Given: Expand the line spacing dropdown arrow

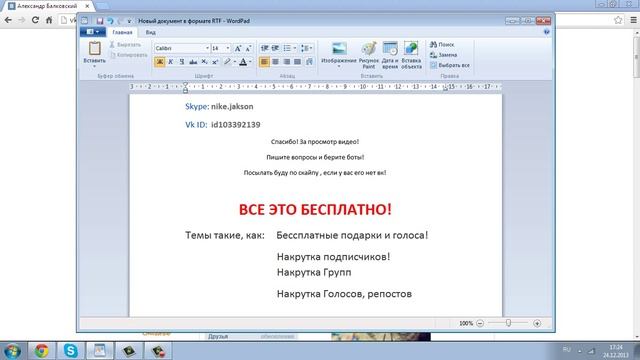Looking at the screenshot, I should point(311,48).
